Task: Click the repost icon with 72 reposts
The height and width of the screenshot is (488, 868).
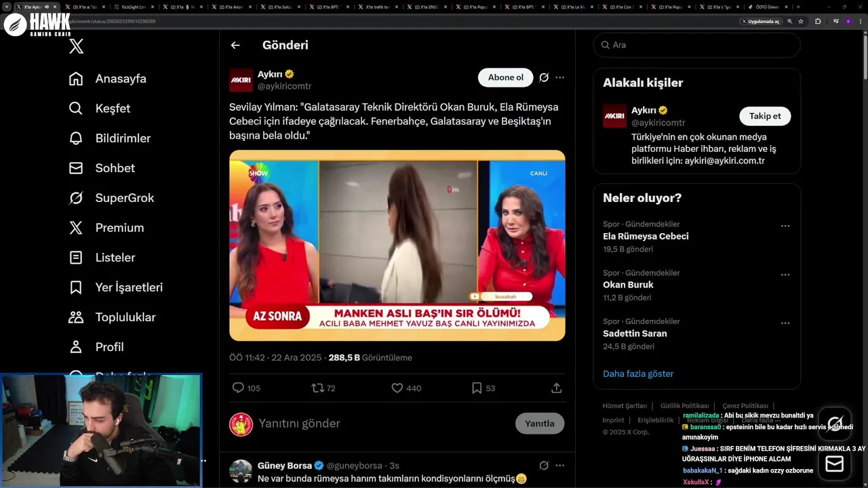Action: [x=317, y=388]
